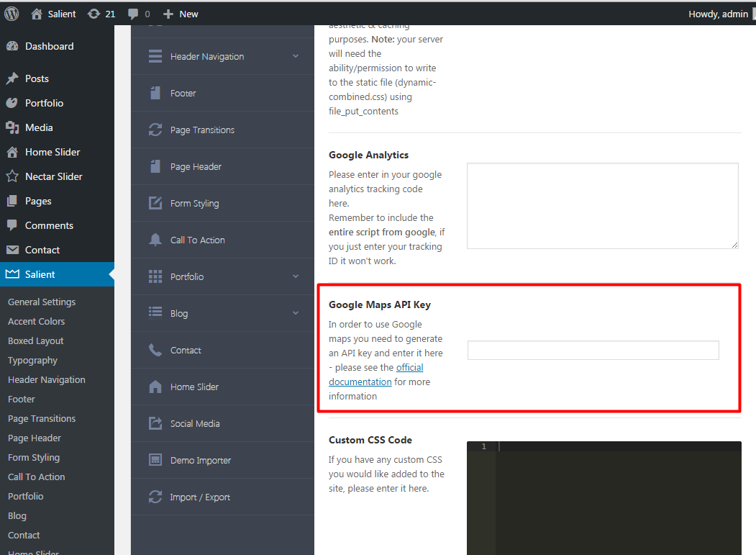Click Howdy, admin in the top bar
This screenshot has width=756, height=555.
(719, 13)
